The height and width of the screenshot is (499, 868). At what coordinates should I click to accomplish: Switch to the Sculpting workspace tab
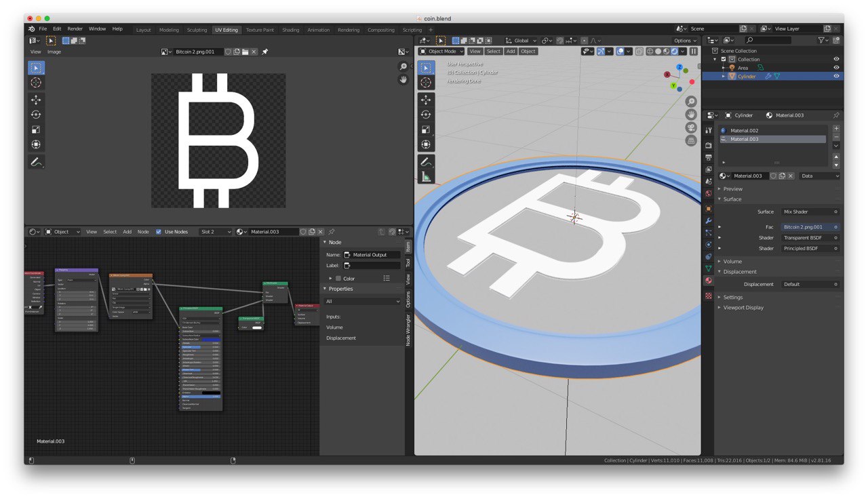click(197, 30)
